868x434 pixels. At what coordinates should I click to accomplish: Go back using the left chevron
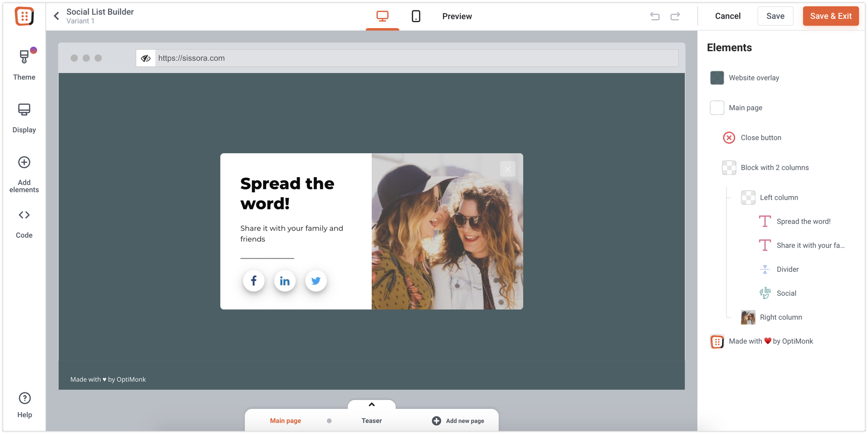pos(57,16)
